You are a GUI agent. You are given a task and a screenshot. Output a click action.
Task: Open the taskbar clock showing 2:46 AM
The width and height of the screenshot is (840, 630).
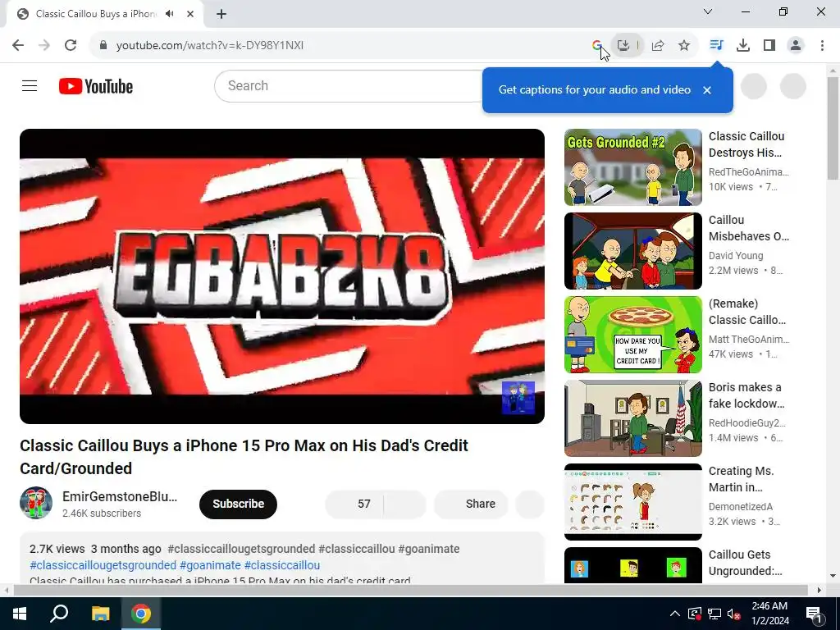pyautogui.click(x=769, y=614)
